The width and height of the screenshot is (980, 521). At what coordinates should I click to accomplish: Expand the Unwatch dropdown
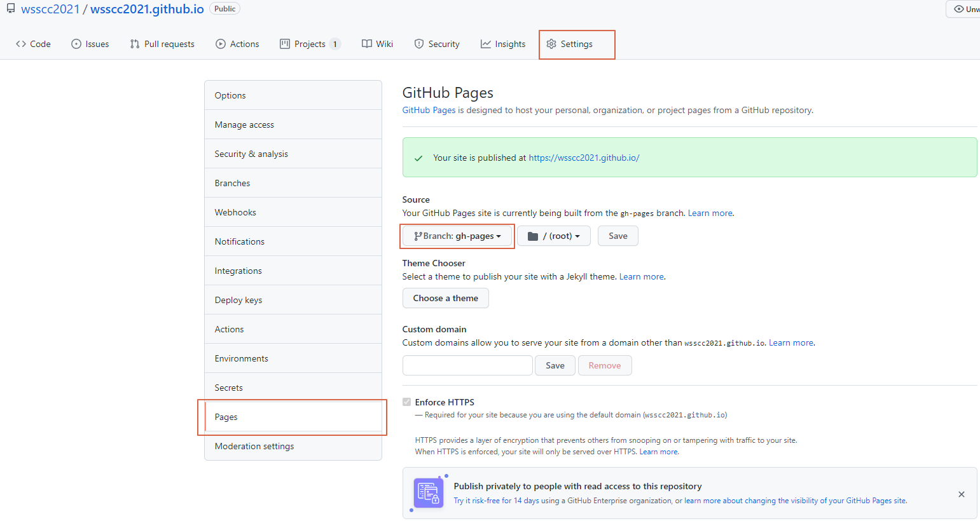click(x=977, y=9)
